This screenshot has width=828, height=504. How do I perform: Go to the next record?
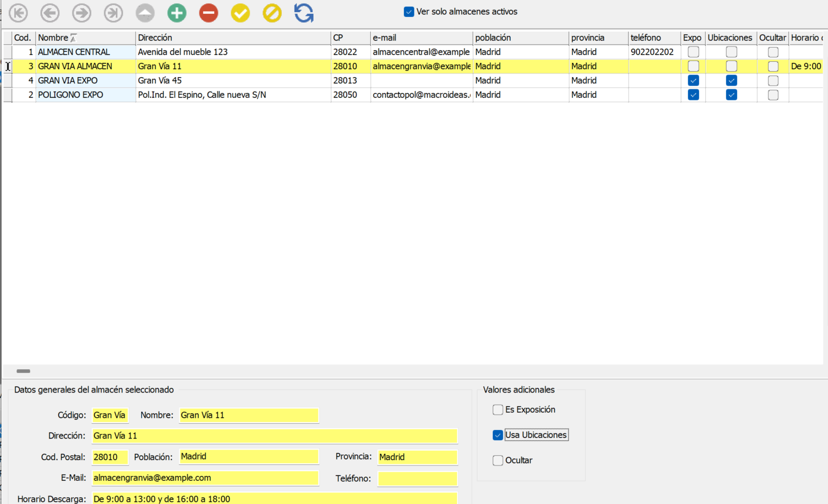[82, 13]
